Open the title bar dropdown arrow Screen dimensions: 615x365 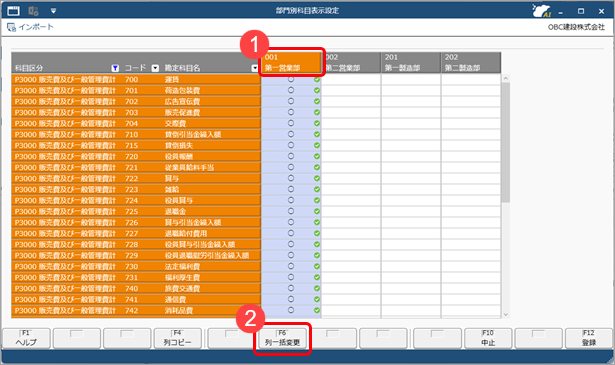click(x=53, y=11)
